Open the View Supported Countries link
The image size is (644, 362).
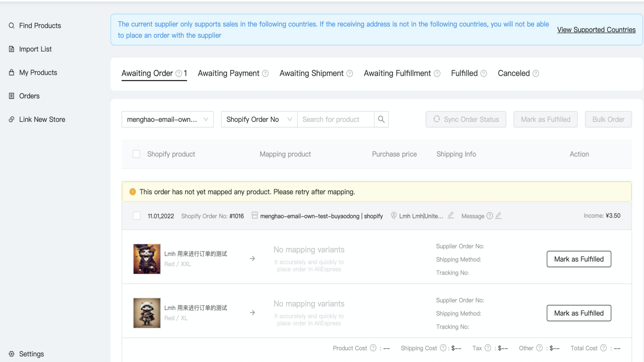pos(596,29)
